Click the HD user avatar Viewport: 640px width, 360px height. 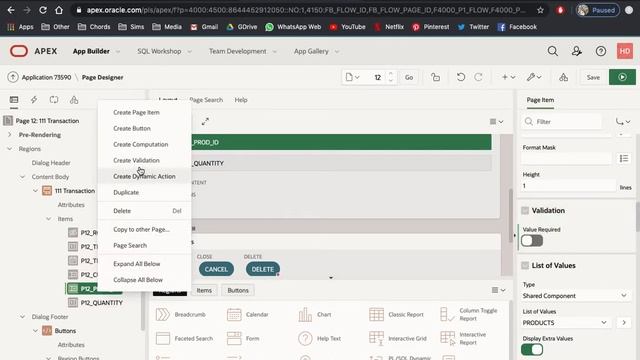[624, 51]
